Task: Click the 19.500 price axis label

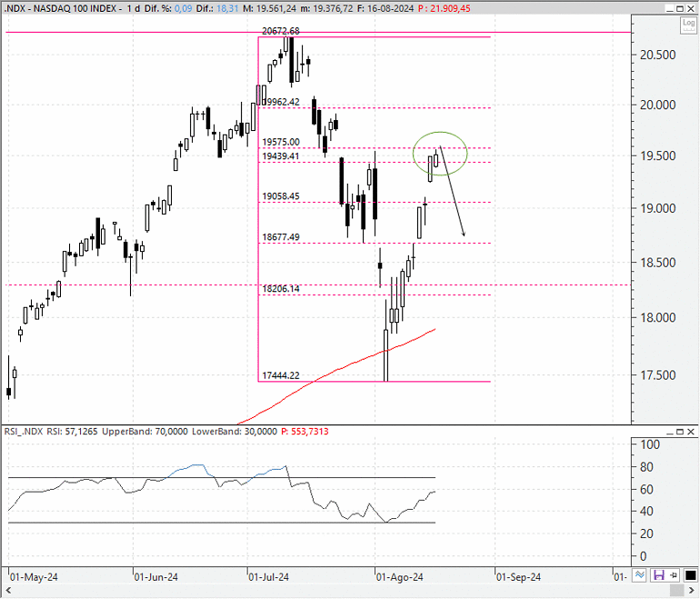Action: pos(658,155)
